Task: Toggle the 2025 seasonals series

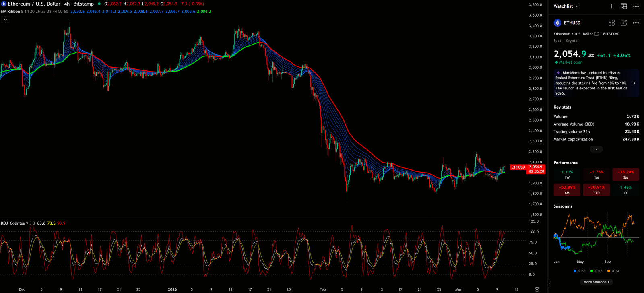Action: (x=596, y=271)
